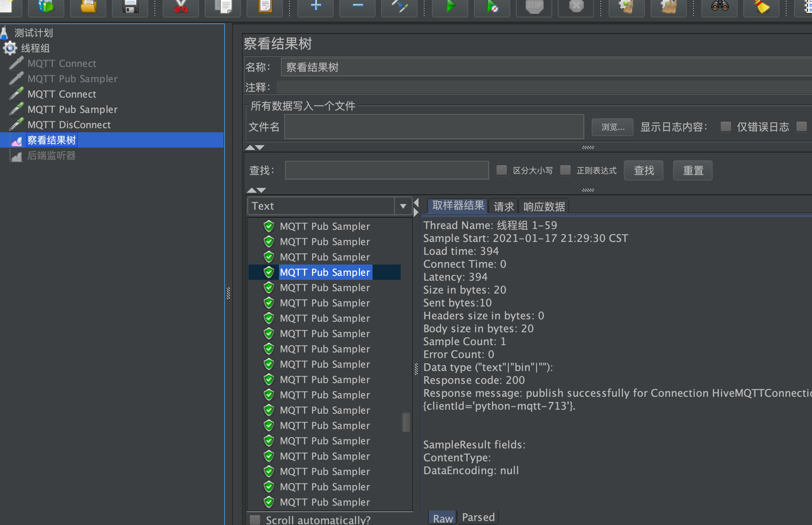Enable the 仅错误日志 checkbox
812x525 pixels.
pos(726,126)
